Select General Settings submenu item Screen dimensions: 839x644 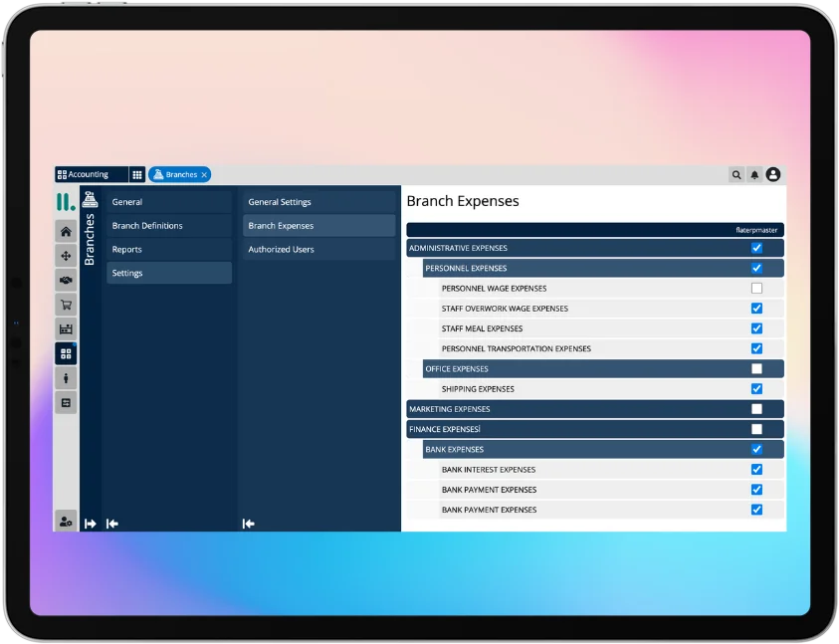click(280, 202)
